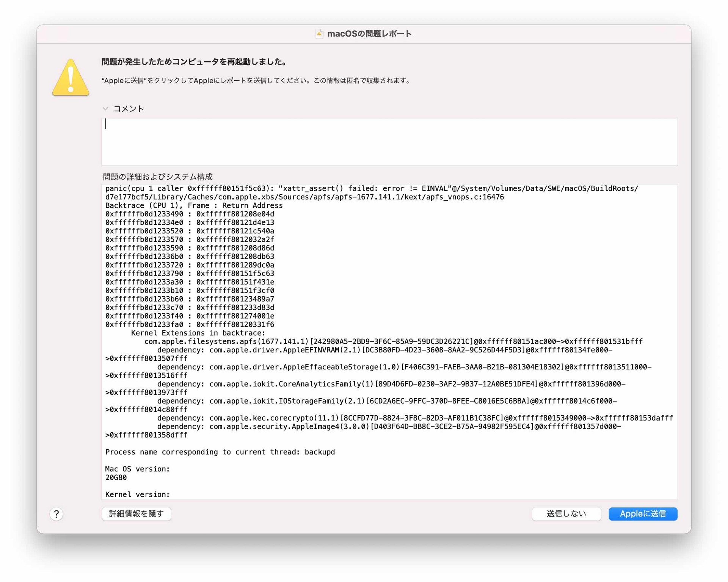Click the 'Backtrace (CPU 1), Frame : Return Address' line
The width and height of the screenshot is (728, 582).
tap(194, 205)
